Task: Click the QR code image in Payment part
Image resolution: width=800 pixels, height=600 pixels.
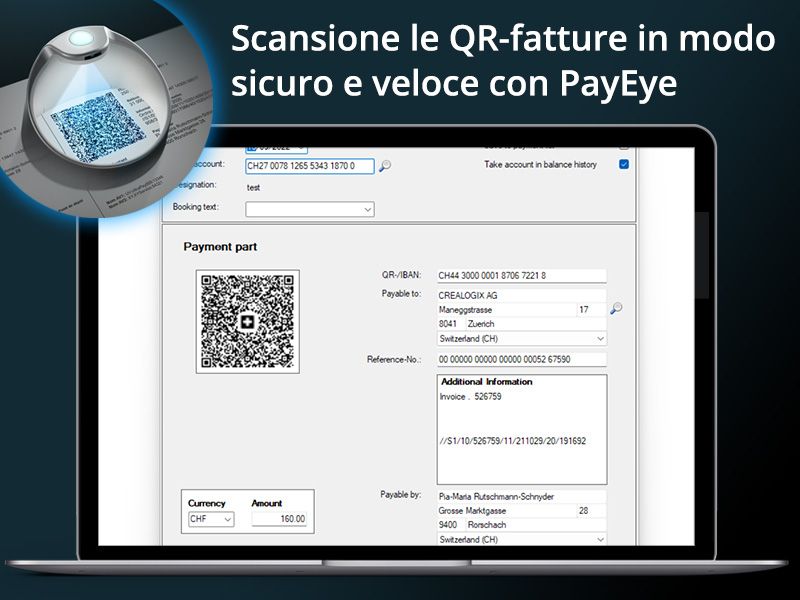Action: coord(247,321)
